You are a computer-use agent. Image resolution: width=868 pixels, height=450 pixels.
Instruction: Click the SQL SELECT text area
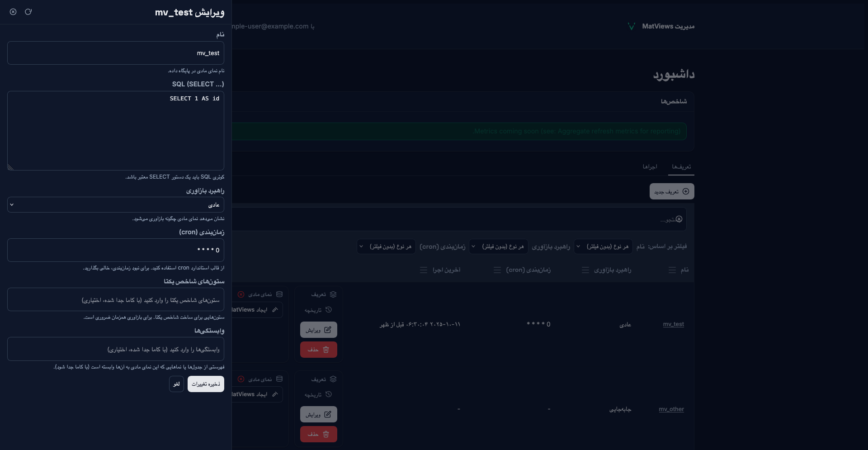116,131
